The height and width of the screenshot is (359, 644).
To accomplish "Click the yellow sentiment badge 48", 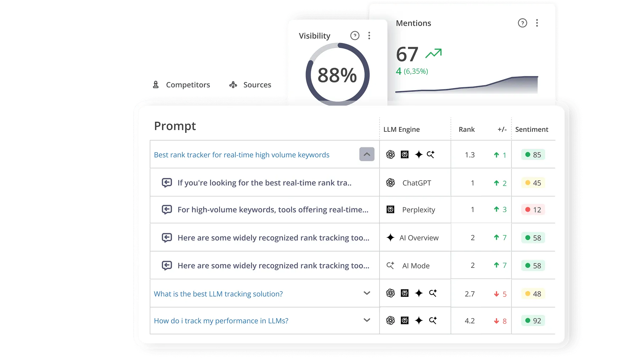I will coord(533,294).
